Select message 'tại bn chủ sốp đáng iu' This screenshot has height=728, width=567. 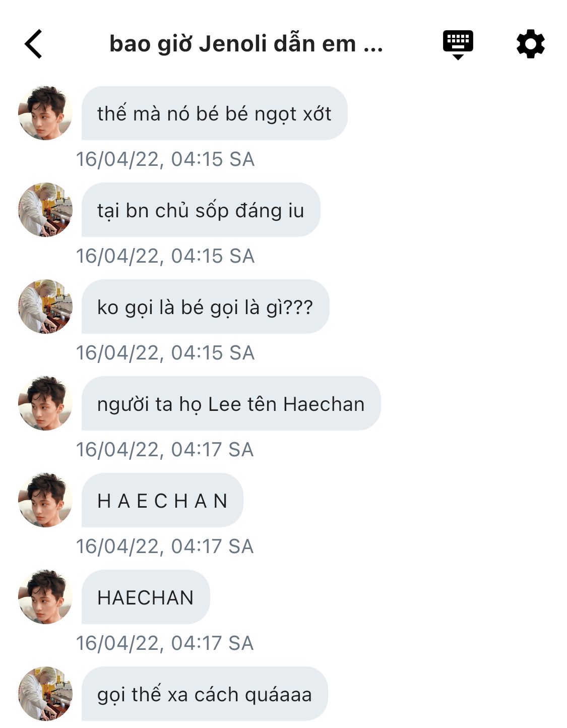pos(201,210)
